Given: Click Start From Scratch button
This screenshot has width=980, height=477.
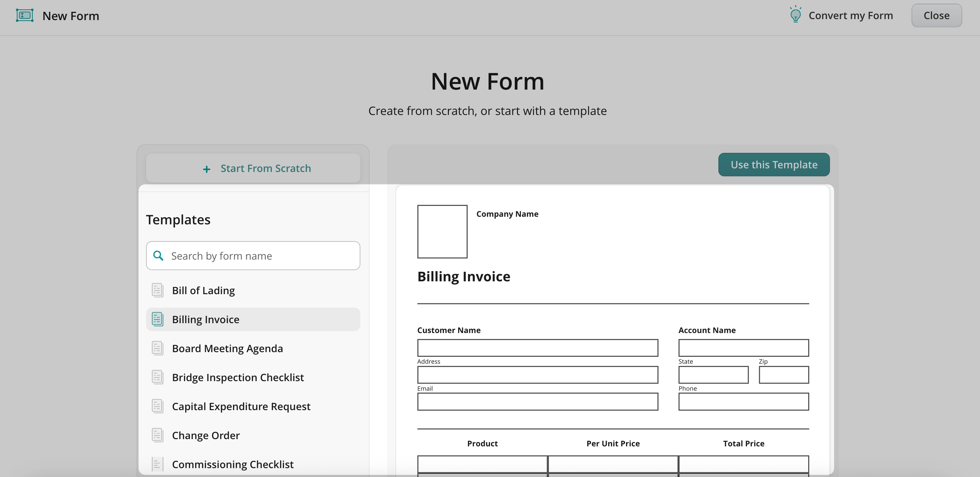Looking at the screenshot, I should (253, 168).
